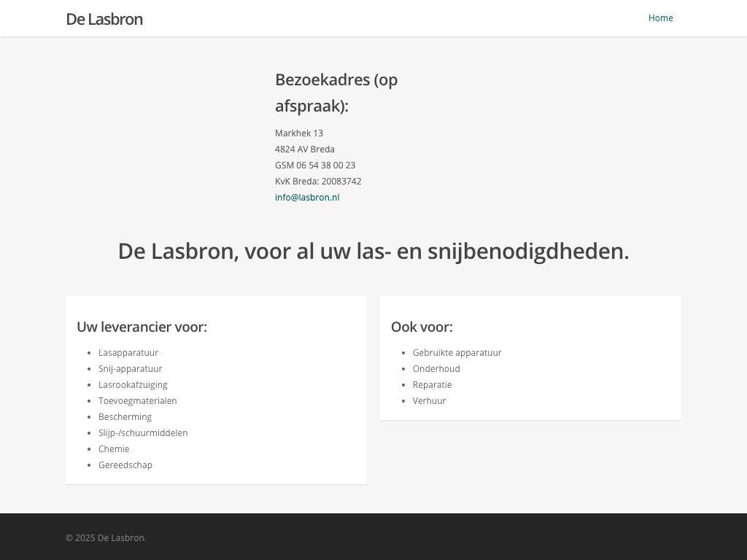Viewport: 747px width, 560px height.
Task: Click the info@lasbron.nl email link
Action: coord(307,198)
